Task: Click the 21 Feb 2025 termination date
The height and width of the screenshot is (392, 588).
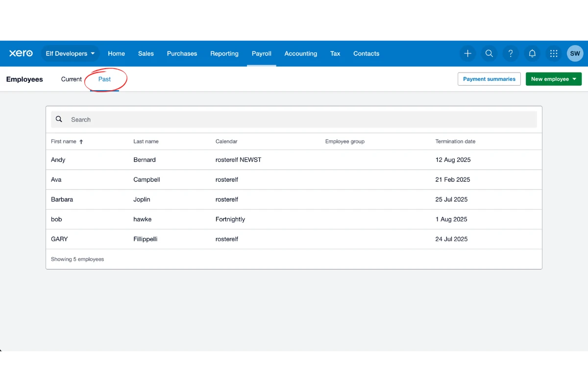Action: (x=453, y=180)
